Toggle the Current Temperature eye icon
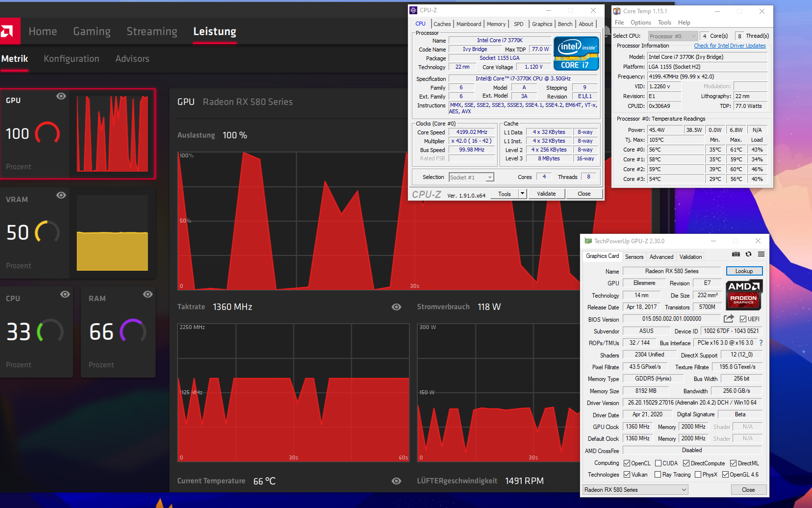812x508 pixels. click(x=396, y=482)
